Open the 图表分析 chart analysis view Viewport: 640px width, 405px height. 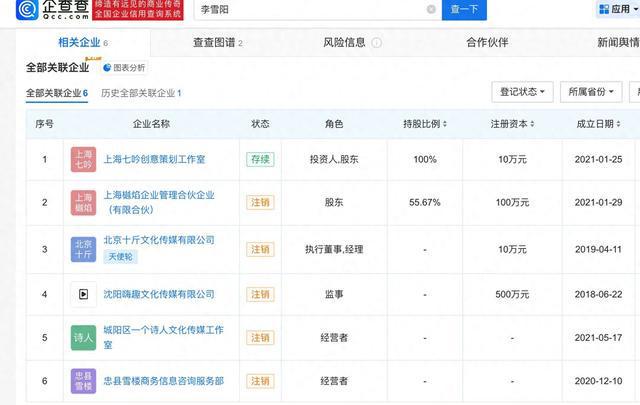point(123,67)
